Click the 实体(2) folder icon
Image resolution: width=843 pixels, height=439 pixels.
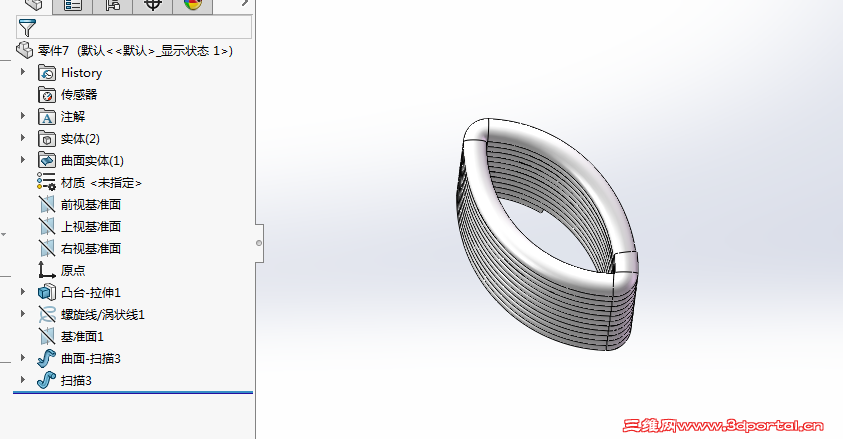click(x=47, y=139)
